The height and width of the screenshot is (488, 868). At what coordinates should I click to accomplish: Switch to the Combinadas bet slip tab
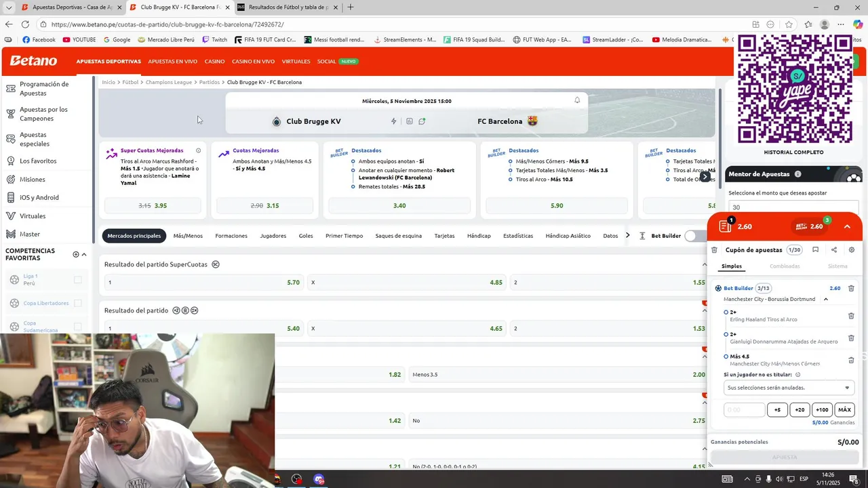(x=785, y=266)
